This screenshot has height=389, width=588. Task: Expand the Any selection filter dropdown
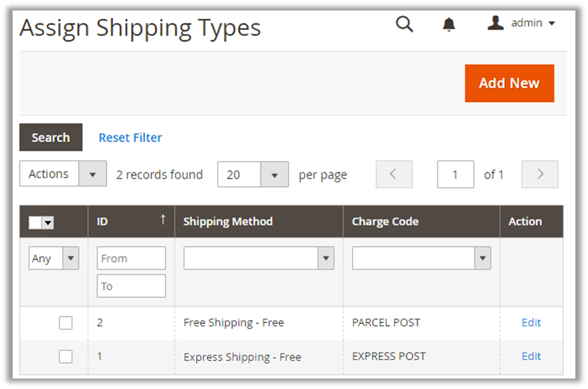tap(53, 259)
